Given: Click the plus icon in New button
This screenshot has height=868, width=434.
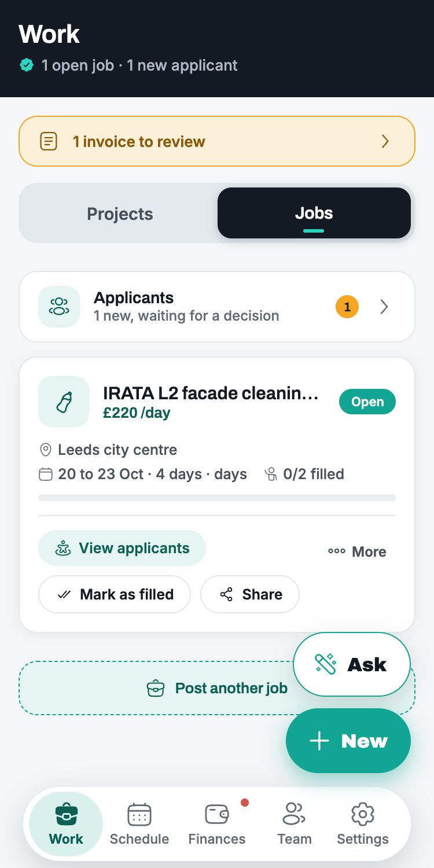Looking at the screenshot, I should [x=319, y=741].
